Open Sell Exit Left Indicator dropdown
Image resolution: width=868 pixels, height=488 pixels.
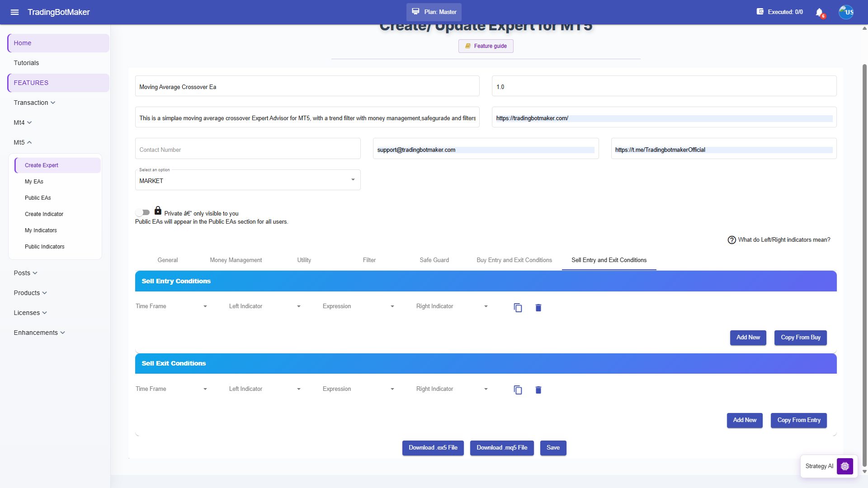click(x=265, y=389)
